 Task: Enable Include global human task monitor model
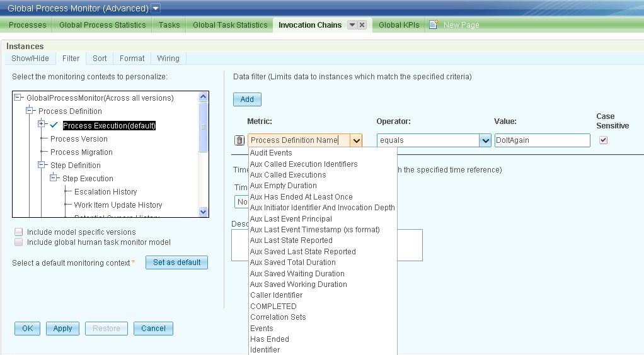click(x=18, y=242)
